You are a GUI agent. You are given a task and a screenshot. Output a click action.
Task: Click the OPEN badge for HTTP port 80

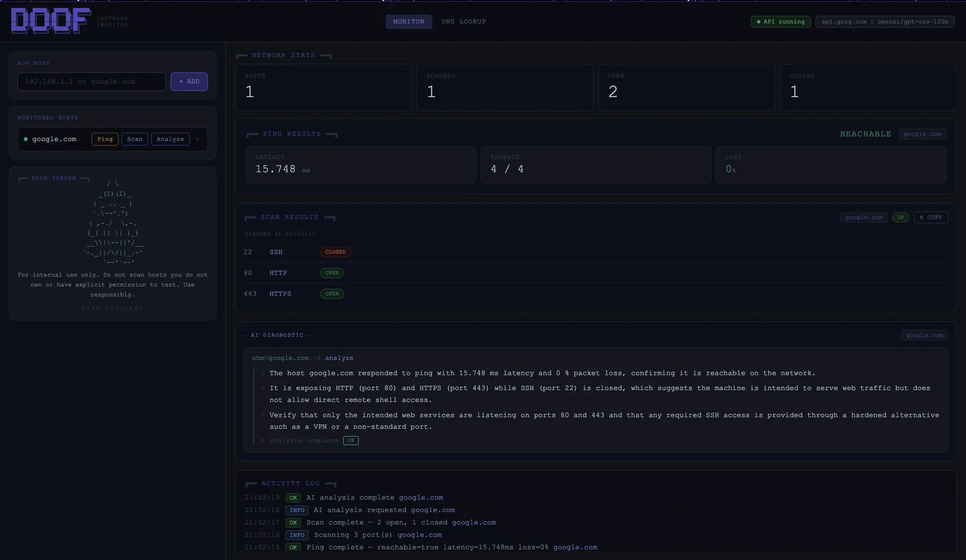click(332, 273)
